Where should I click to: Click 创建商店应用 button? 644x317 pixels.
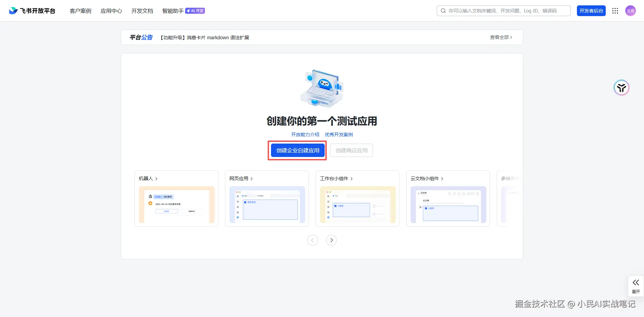352,150
